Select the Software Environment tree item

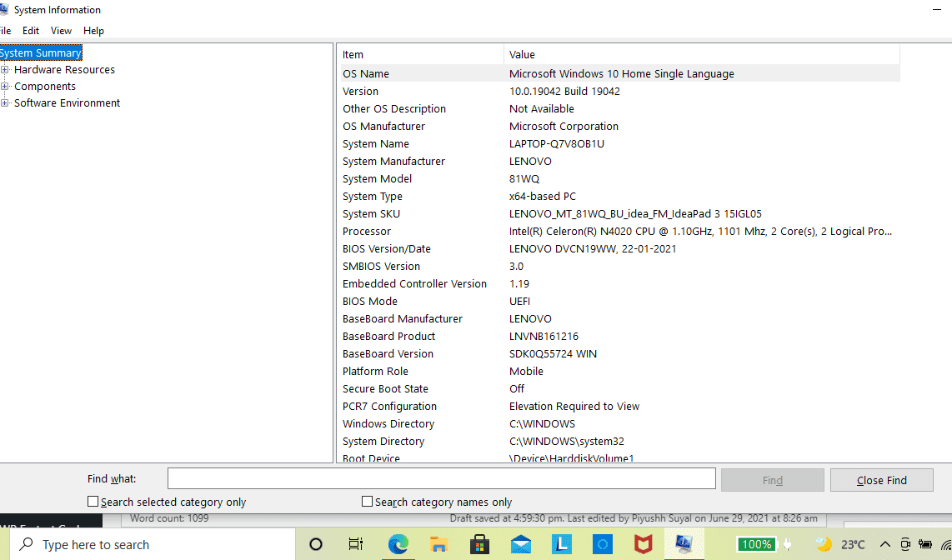pyautogui.click(x=67, y=103)
